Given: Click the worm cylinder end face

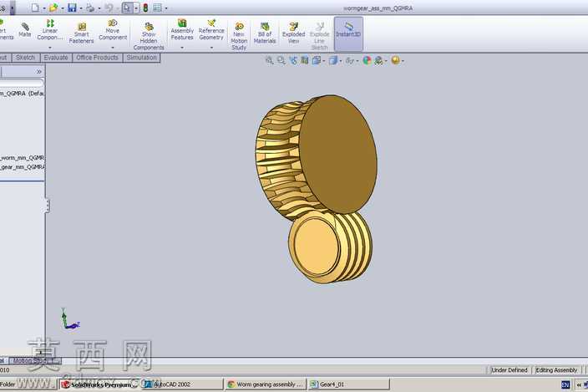Looking at the screenshot, I should (316, 247).
